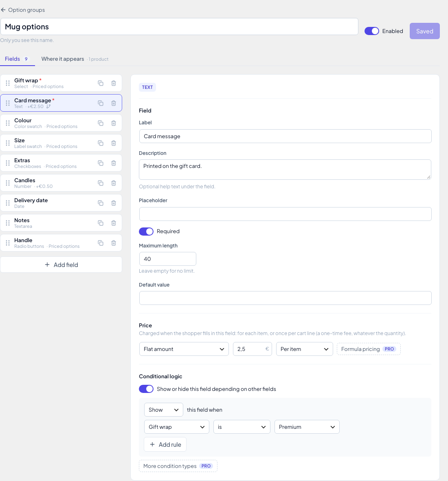
Task: Delete the Notes field
Action: (x=114, y=223)
